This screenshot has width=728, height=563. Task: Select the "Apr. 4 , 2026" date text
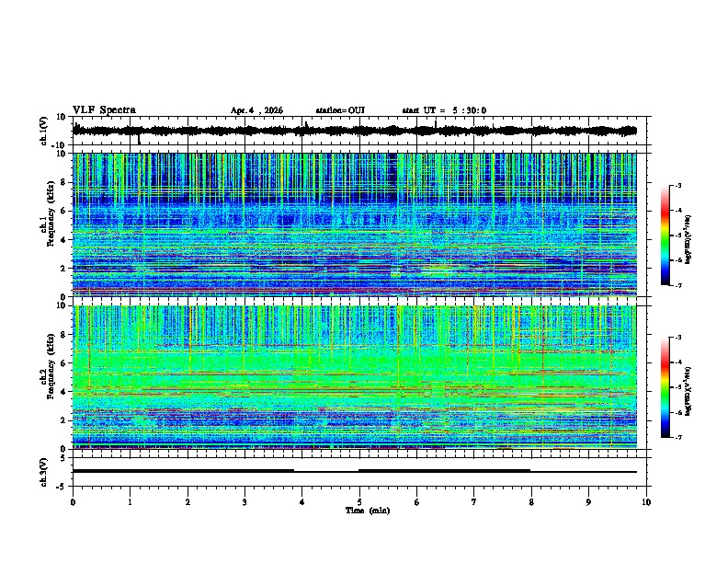click(256, 110)
